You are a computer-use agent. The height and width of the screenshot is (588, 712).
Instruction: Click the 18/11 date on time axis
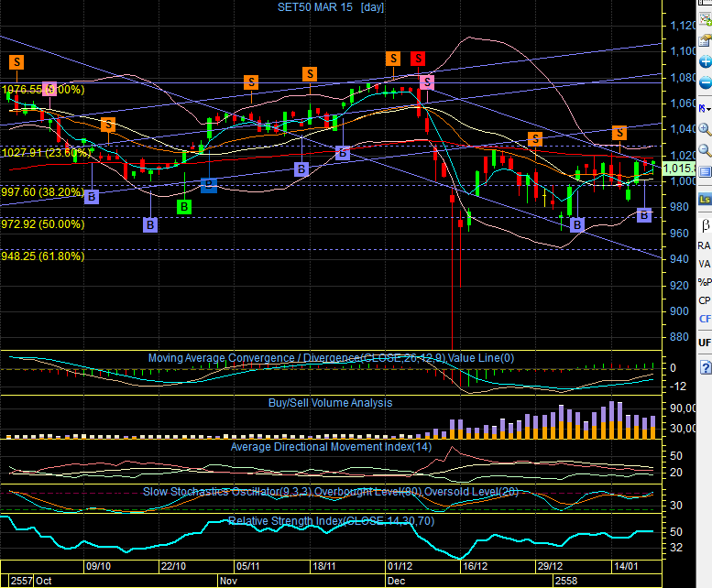324,566
